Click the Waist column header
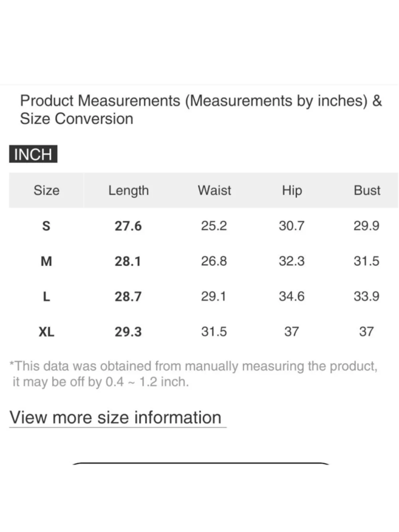 click(x=214, y=190)
